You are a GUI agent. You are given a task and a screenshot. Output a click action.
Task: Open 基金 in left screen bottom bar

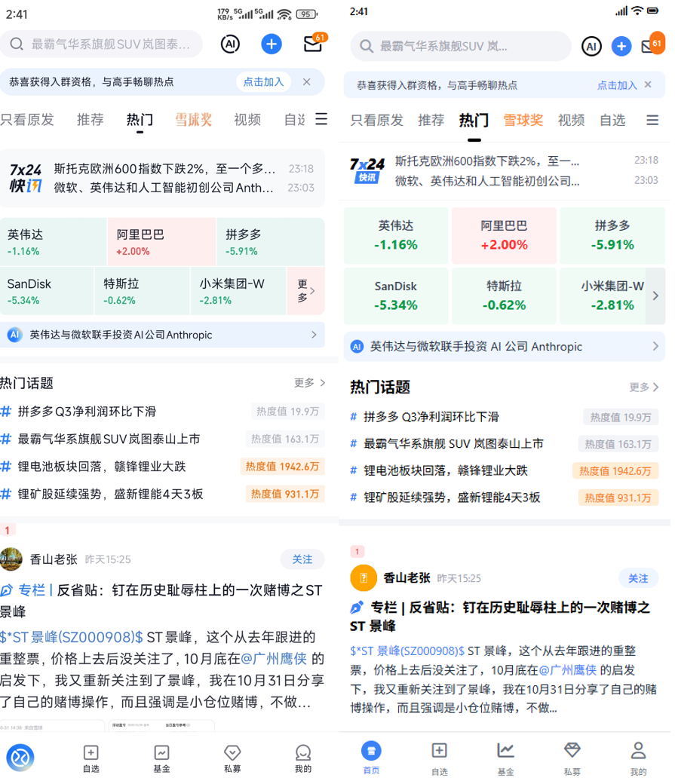click(x=161, y=759)
